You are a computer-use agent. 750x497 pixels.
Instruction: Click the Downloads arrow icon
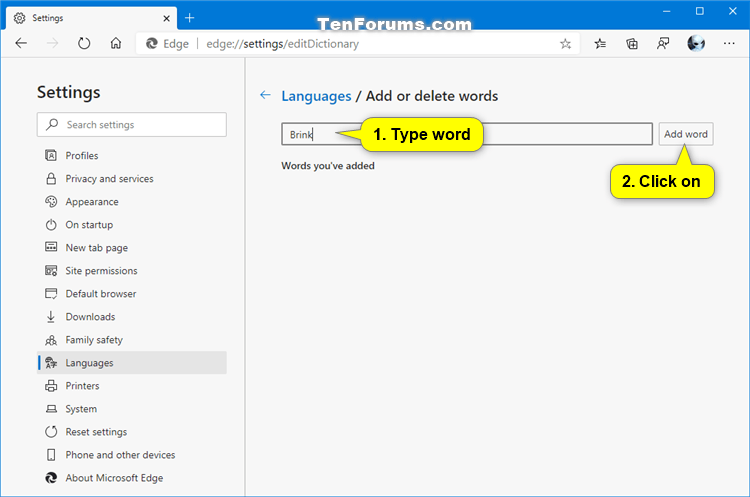[x=51, y=316]
